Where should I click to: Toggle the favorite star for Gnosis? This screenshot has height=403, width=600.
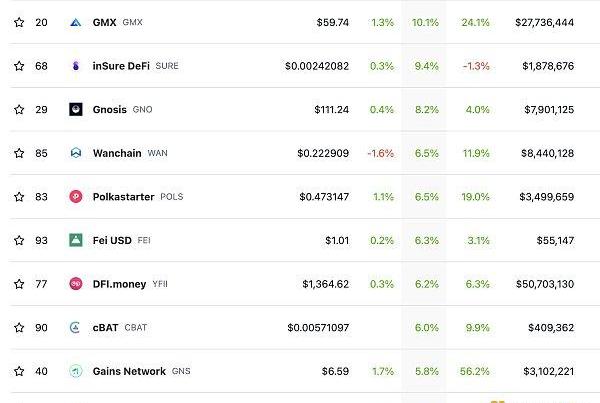click(18, 109)
